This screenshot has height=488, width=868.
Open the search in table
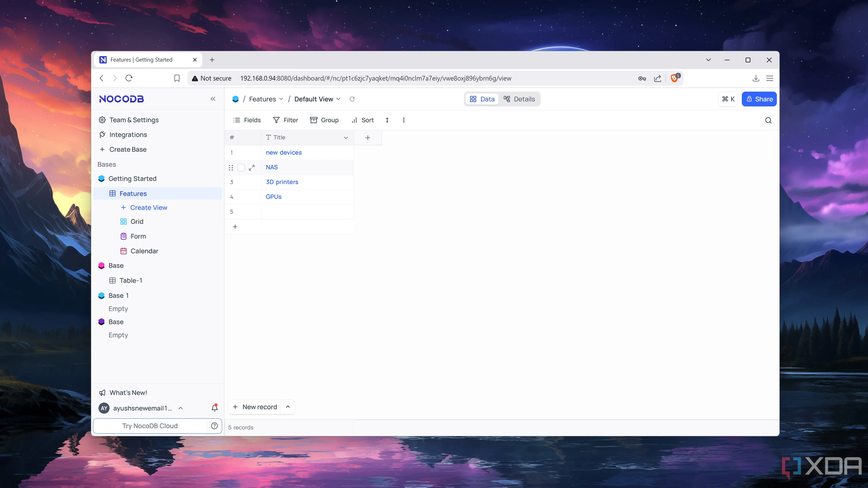pyautogui.click(x=768, y=120)
